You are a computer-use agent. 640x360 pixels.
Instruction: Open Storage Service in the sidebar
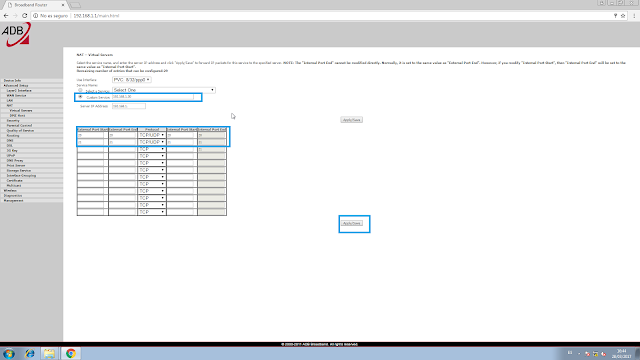click(x=19, y=171)
